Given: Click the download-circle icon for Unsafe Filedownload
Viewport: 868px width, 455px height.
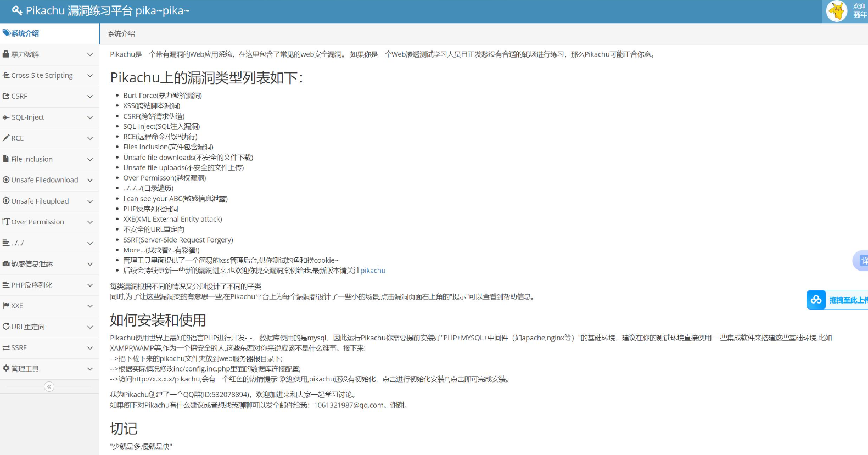Looking at the screenshot, I should click(x=6, y=180).
